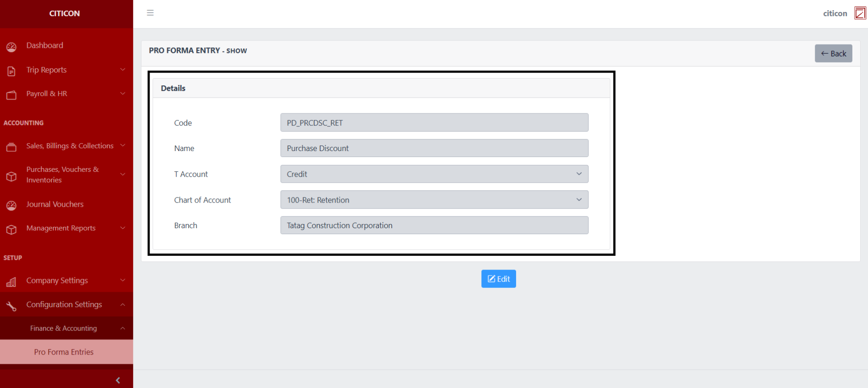Click the Configuration Settings wrench icon

pos(11,306)
